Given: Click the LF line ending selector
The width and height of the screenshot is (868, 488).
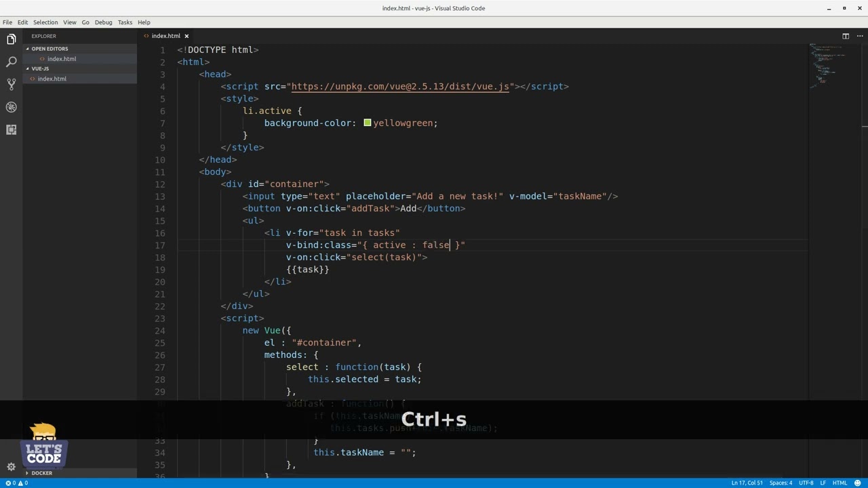Looking at the screenshot, I should tap(823, 483).
